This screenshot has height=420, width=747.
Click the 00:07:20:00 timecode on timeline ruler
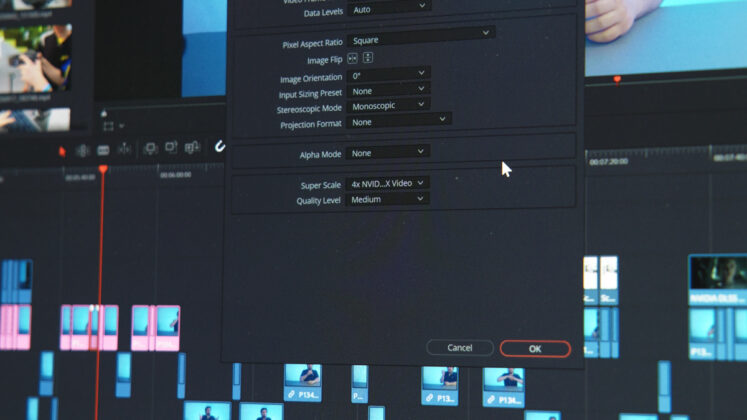click(x=608, y=162)
